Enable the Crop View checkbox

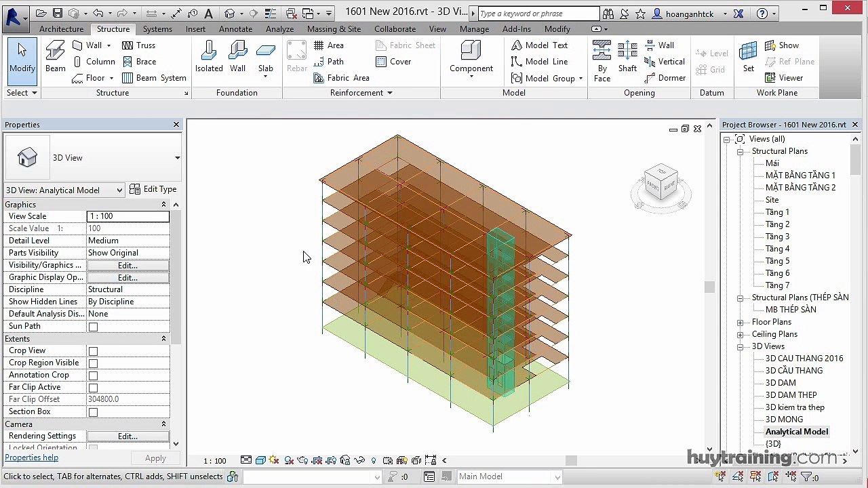pyautogui.click(x=94, y=351)
